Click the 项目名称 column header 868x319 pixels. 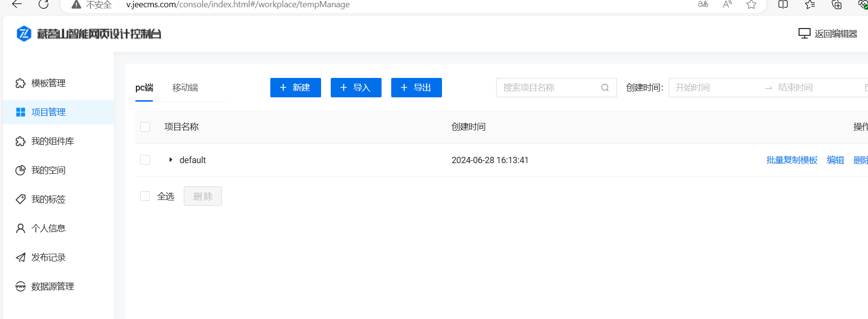tap(181, 127)
